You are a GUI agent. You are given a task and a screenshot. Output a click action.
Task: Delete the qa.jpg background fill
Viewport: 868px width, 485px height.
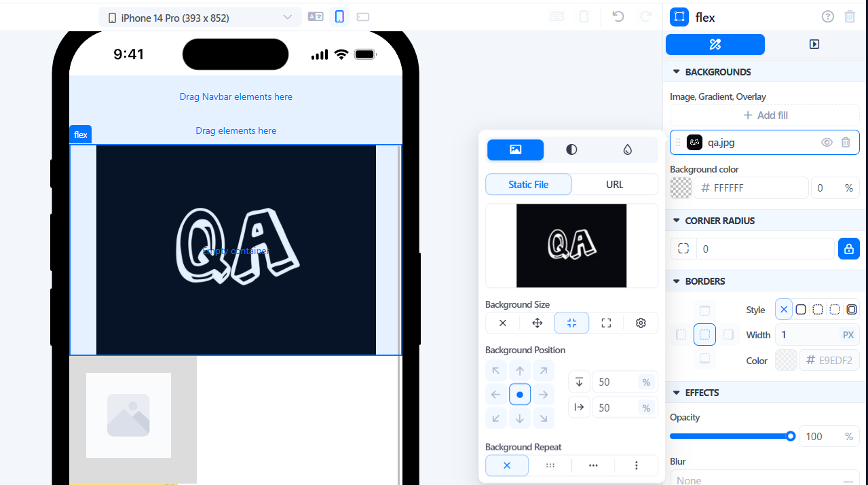[846, 143]
